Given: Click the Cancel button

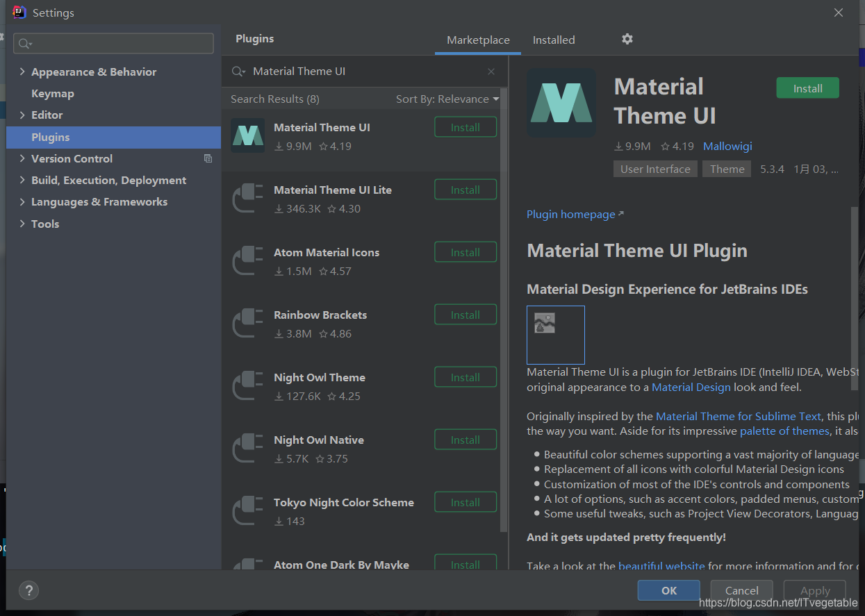Looking at the screenshot, I should coord(742,590).
